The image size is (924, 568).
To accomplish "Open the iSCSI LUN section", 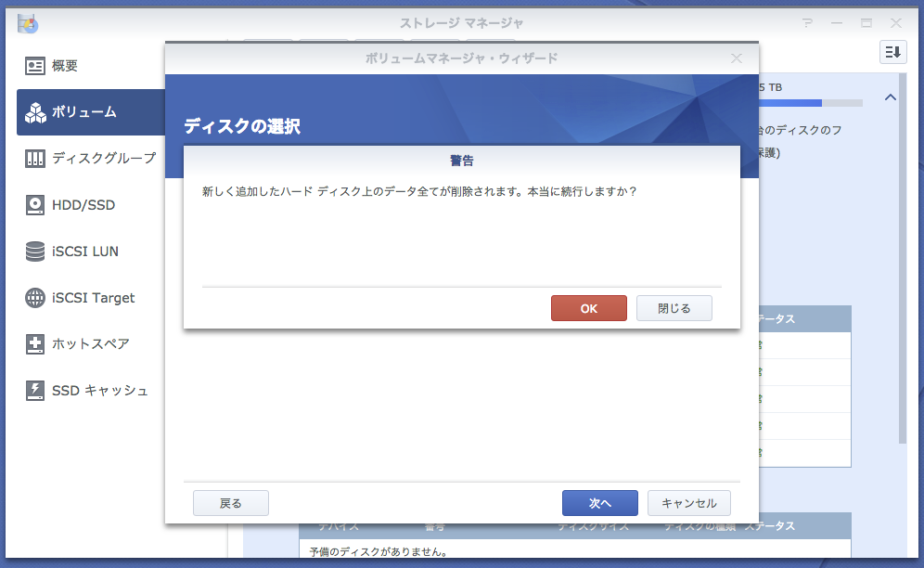I will (35, 251).
